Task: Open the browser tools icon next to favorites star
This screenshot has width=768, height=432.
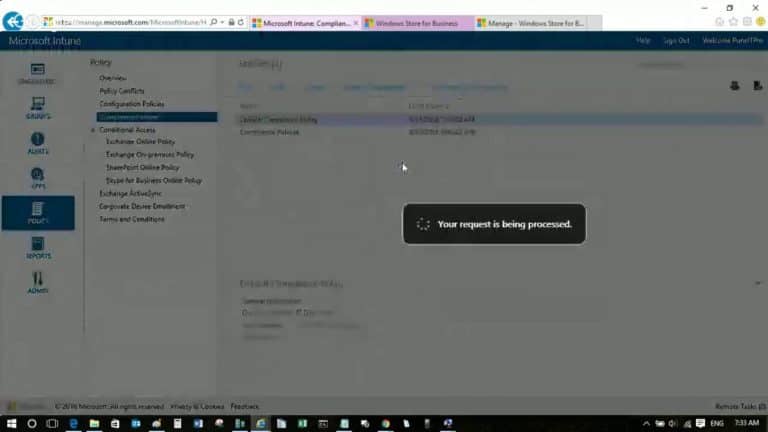Action: point(746,22)
